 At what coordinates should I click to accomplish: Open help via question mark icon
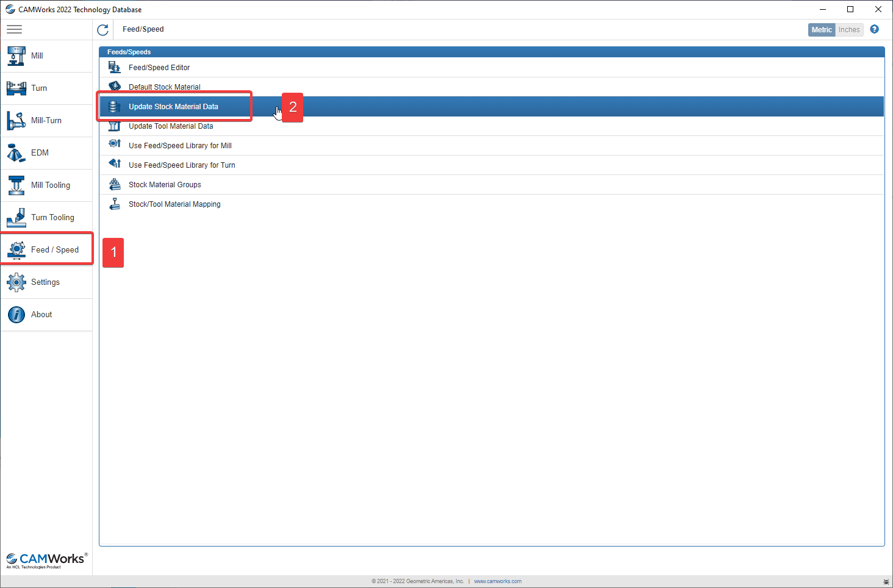pyautogui.click(x=875, y=29)
